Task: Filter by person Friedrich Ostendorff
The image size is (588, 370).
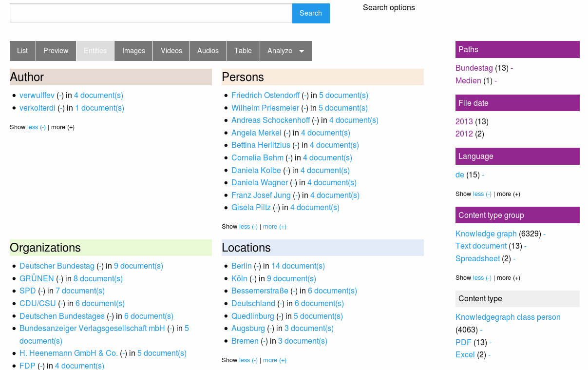Action: click(x=266, y=95)
